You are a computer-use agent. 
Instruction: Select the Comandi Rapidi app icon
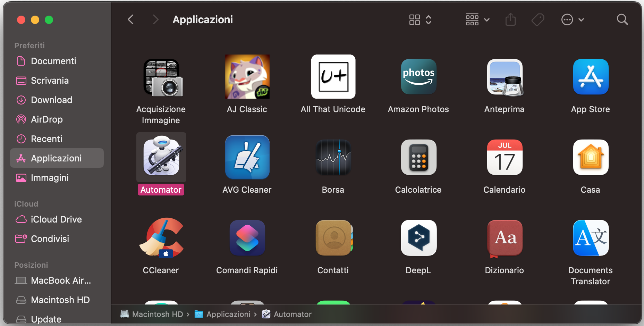(247, 238)
